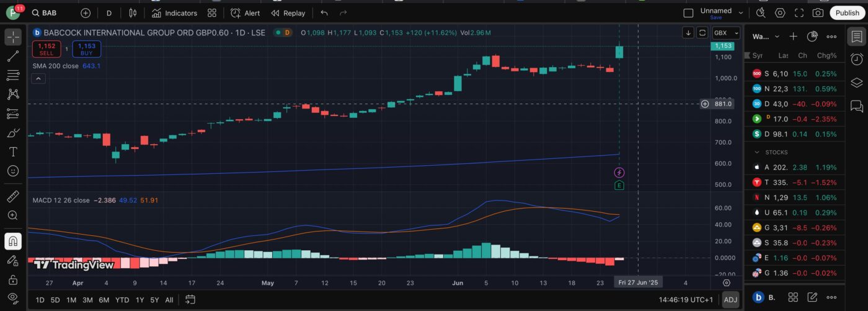Viewport: 868px width, 311px height.
Task: Open the emoji and icons tool
Action: (13, 171)
